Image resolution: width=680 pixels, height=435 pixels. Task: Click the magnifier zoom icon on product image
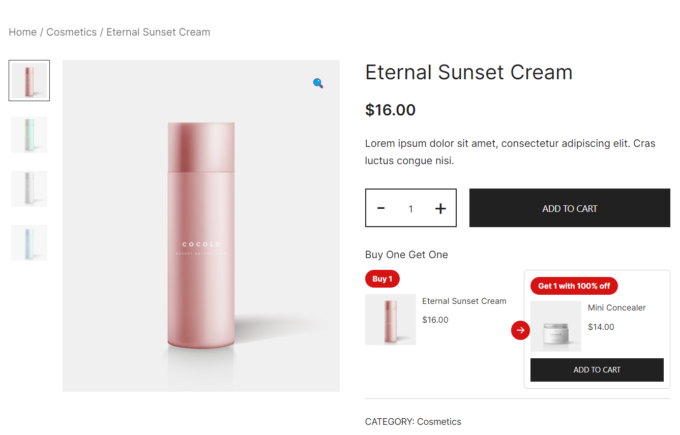[318, 84]
